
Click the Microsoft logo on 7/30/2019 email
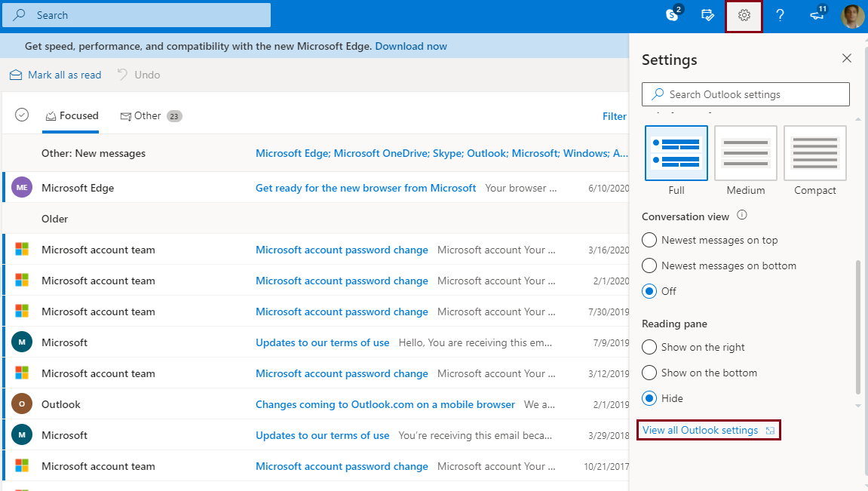[22, 311]
